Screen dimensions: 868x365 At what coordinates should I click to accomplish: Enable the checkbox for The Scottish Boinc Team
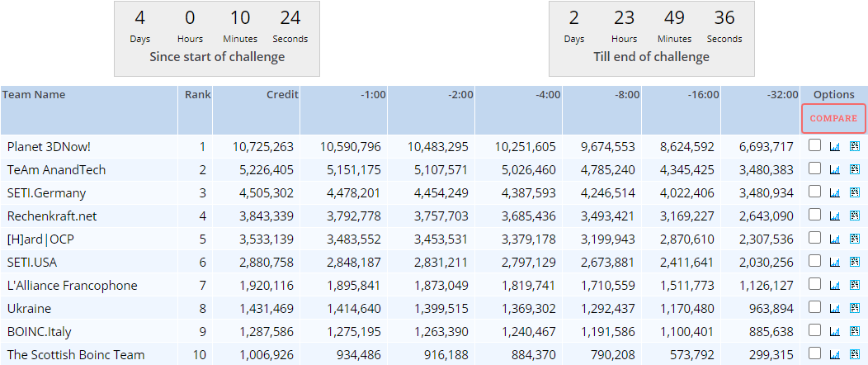click(x=815, y=354)
